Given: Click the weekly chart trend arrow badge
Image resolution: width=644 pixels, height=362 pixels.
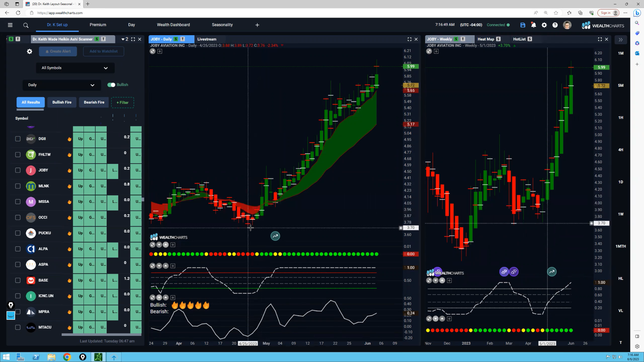Looking at the screenshot, I should pos(552,271).
